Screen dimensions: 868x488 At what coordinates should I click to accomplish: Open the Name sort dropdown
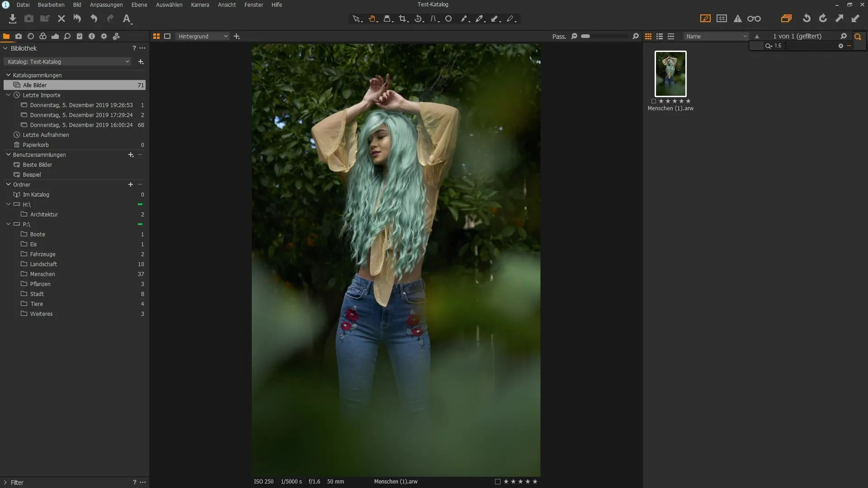point(716,36)
